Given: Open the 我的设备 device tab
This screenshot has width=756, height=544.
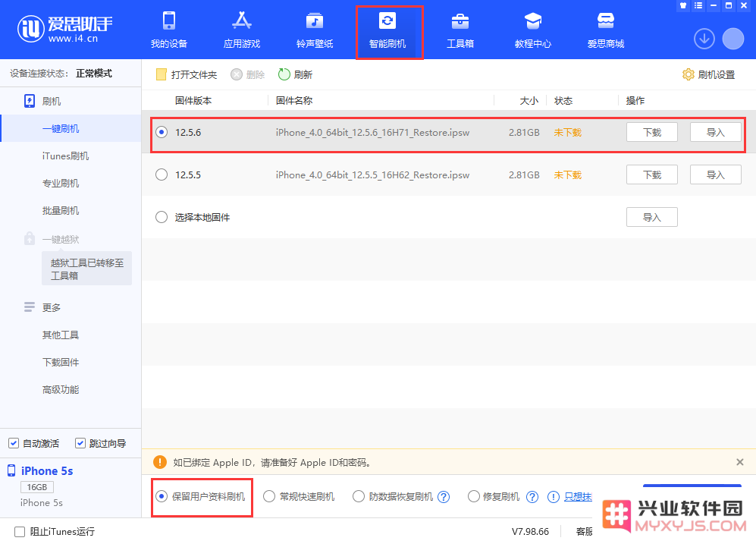Looking at the screenshot, I should click(x=169, y=30).
